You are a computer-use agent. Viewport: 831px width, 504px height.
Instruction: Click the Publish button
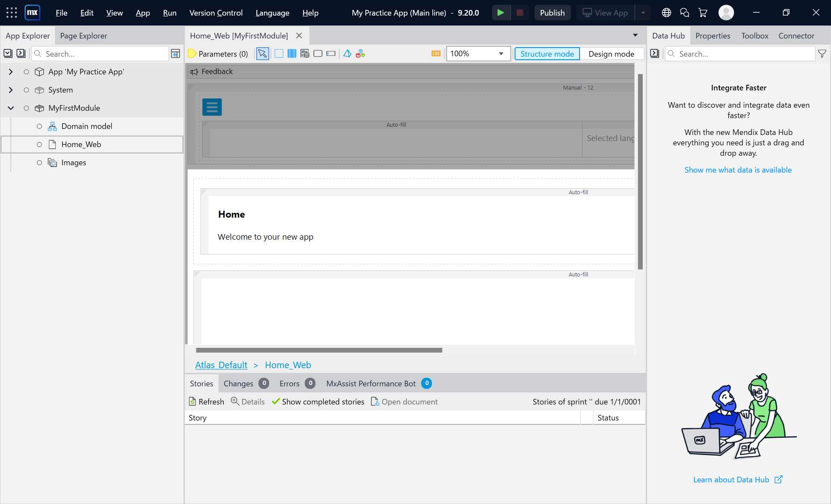coord(552,13)
